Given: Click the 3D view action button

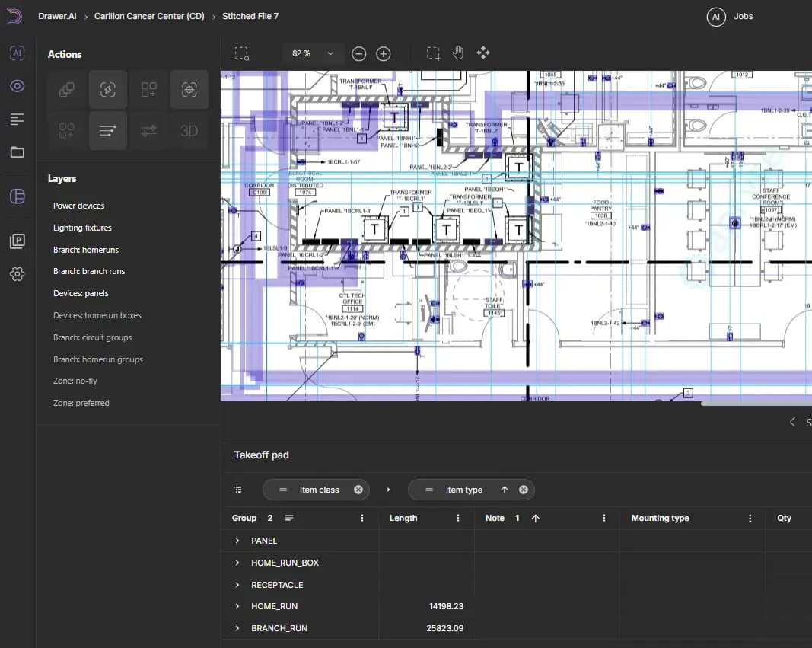Looking at the screenshot, I should tap(189, 130).
